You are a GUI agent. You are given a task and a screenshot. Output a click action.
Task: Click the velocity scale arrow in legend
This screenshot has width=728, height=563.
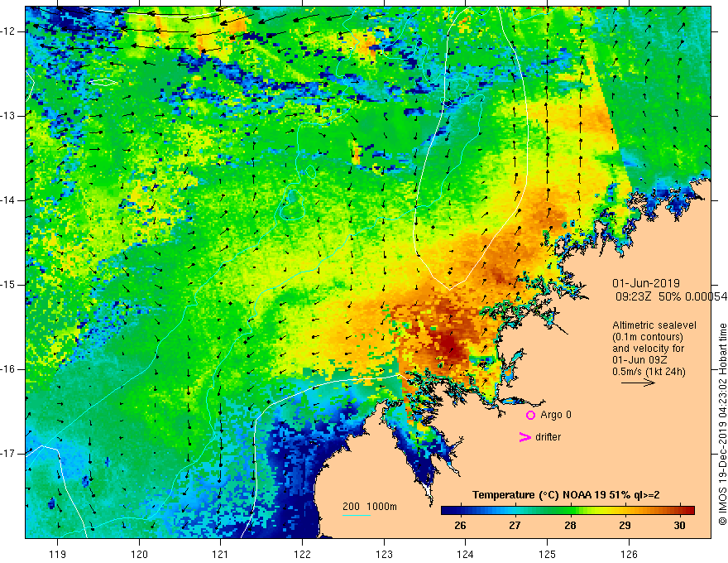pyautogui.click(x=638, y=383)
